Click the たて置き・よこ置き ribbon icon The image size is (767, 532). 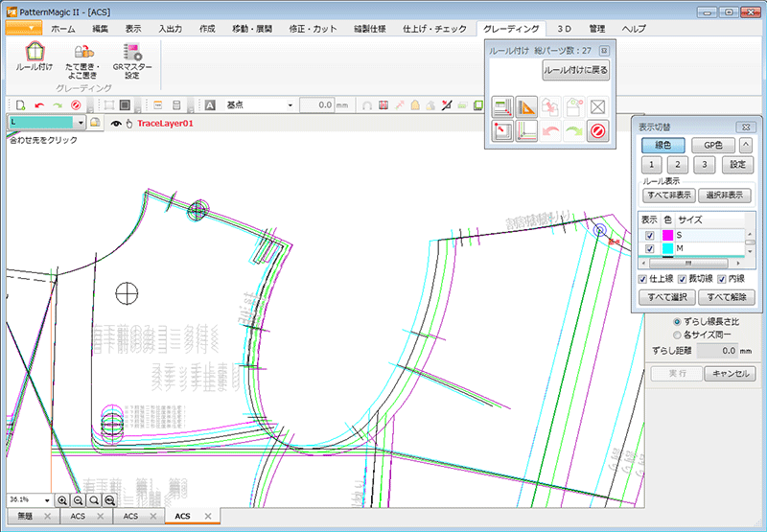(82, 62)
